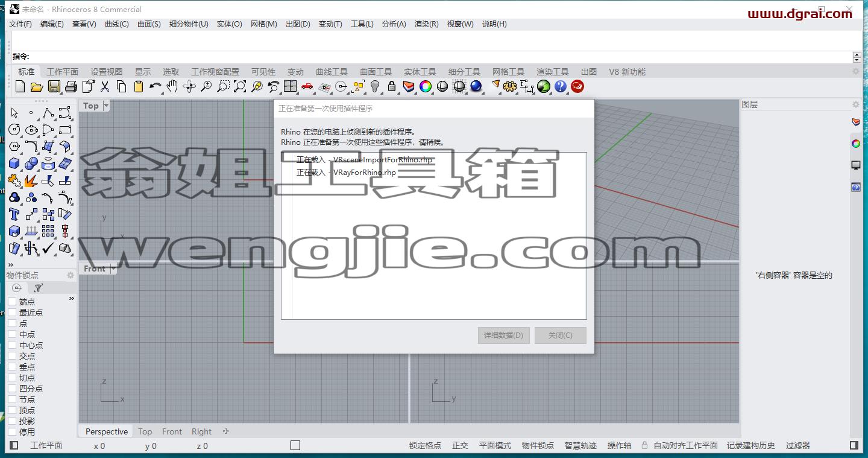Click the Zoom Window icon
Viewport: 868px width, 458px height.
click(x=223, y=86)
